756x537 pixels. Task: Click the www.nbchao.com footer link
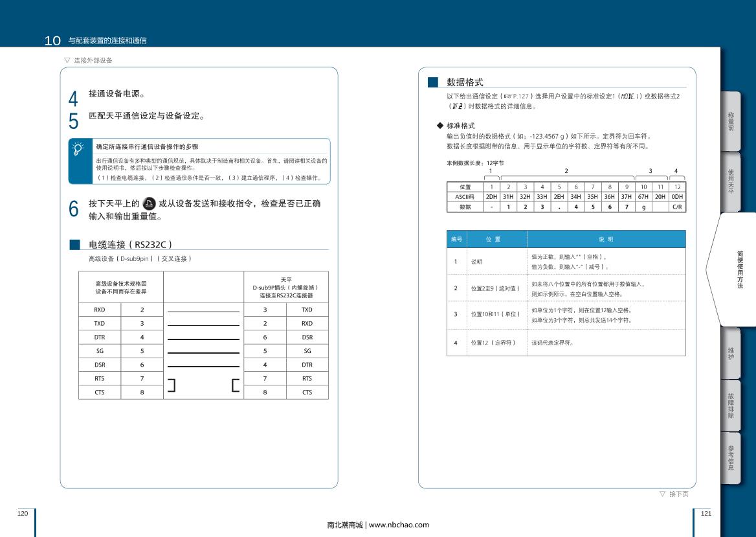[399, 525]
